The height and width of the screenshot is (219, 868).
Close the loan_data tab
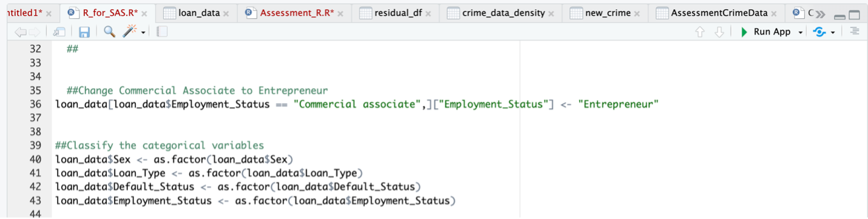pyautogui.click(x=226, y=13)
